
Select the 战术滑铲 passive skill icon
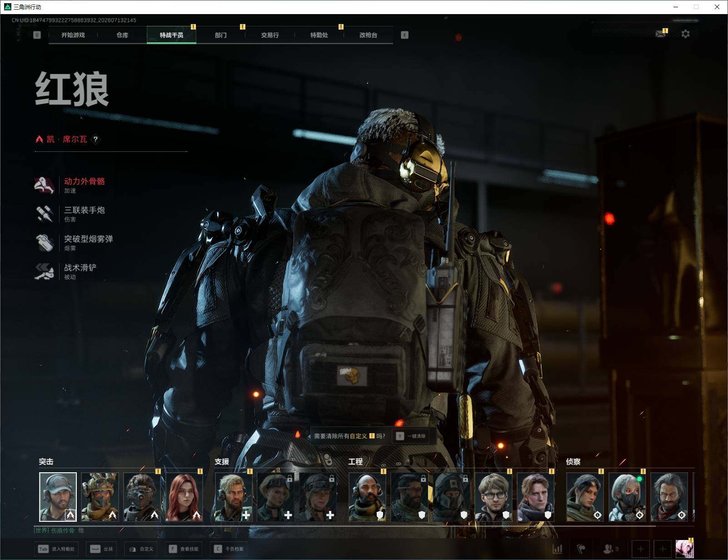pos(45,271)
